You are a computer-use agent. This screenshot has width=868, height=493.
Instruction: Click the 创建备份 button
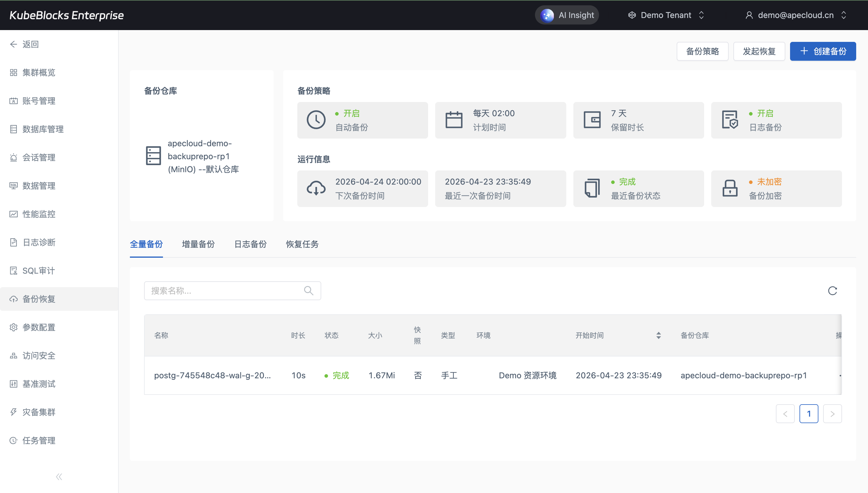point(823,52)
